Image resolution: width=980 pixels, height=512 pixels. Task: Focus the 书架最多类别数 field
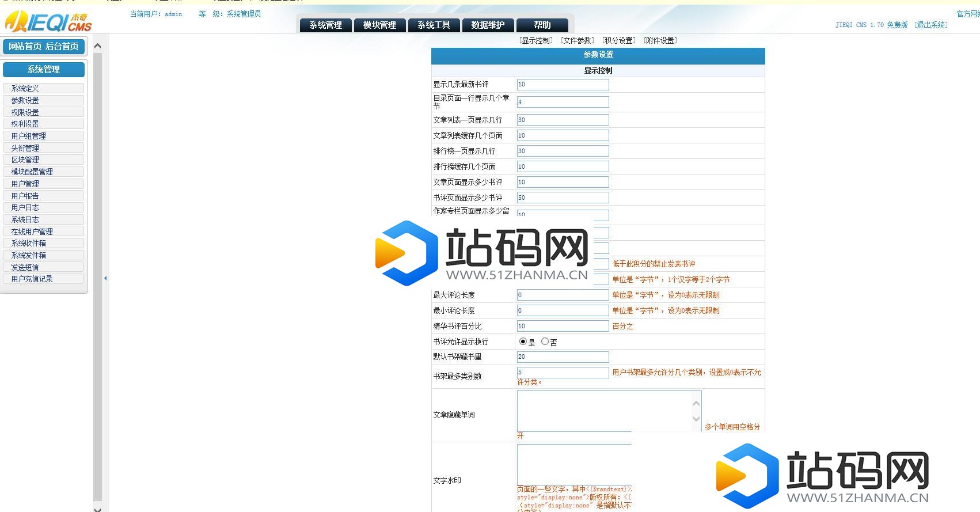pyautogui.click(x=563, y=373)
